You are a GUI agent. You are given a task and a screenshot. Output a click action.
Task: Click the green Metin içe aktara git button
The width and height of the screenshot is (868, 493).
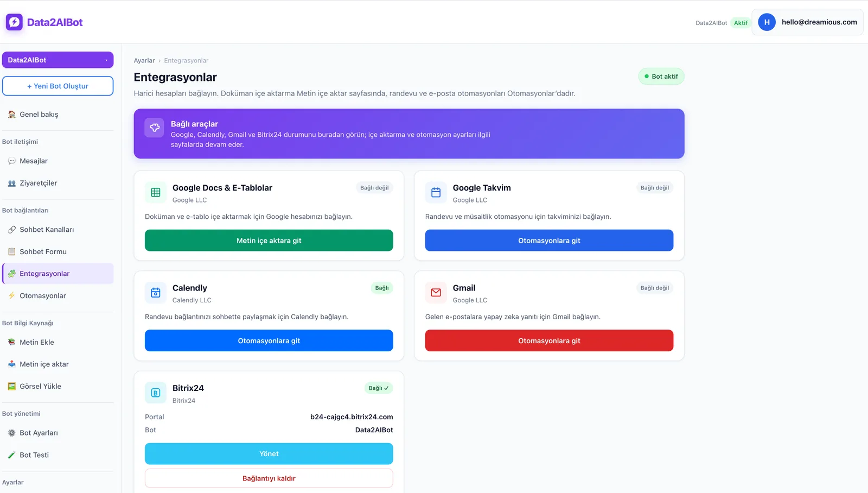click(x=269, y=241)
